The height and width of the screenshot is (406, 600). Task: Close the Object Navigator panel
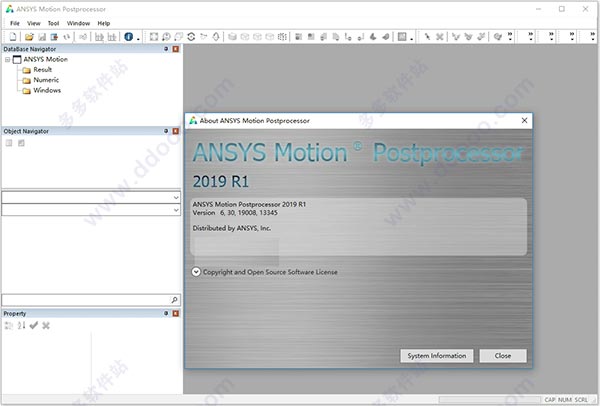click(176, 131)
